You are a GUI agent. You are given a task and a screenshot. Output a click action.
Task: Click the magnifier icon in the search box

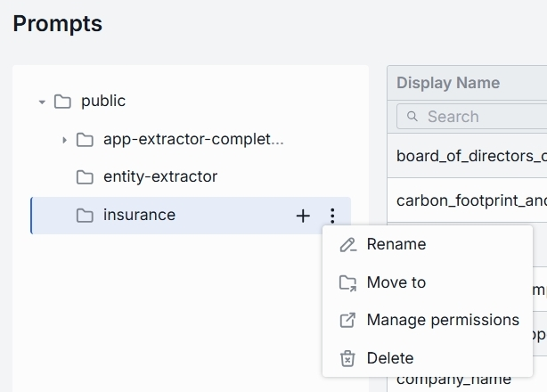pos(412,117)
